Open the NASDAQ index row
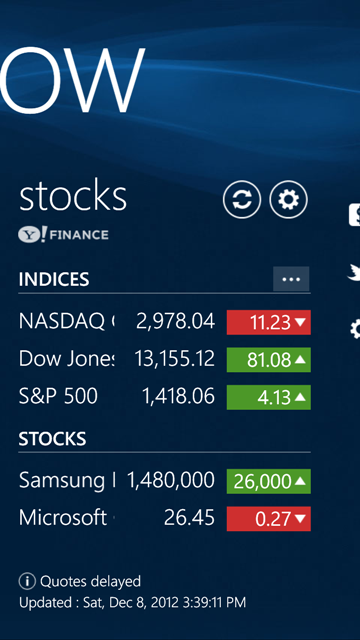Screen dimensions: 360x640 point(164,322)
